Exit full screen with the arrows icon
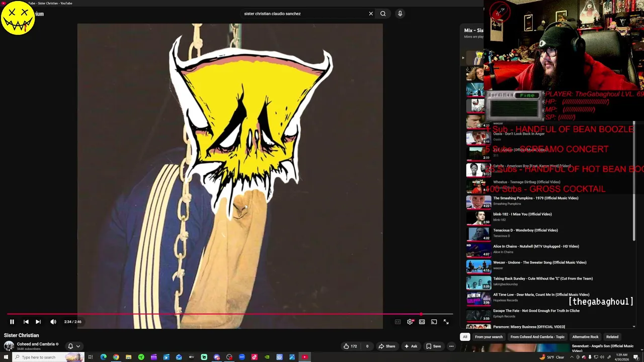 pyautogui.click(x=446, y=322)
